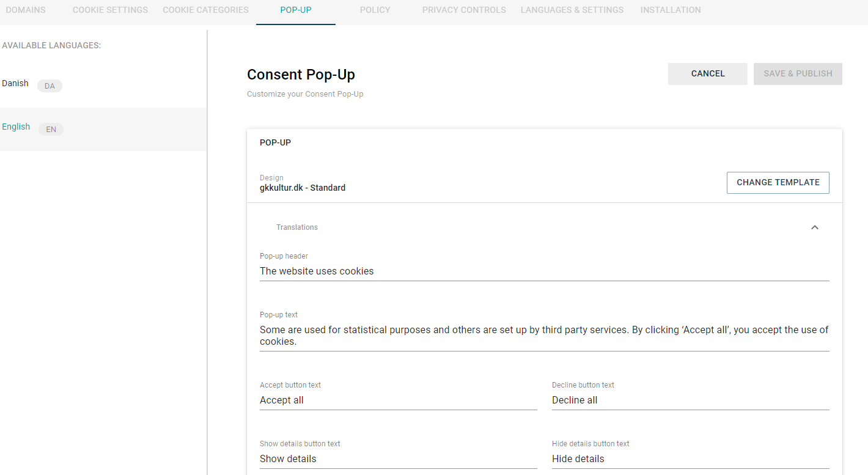
Task: Click the EN language badge
Action: pos(51,130)
